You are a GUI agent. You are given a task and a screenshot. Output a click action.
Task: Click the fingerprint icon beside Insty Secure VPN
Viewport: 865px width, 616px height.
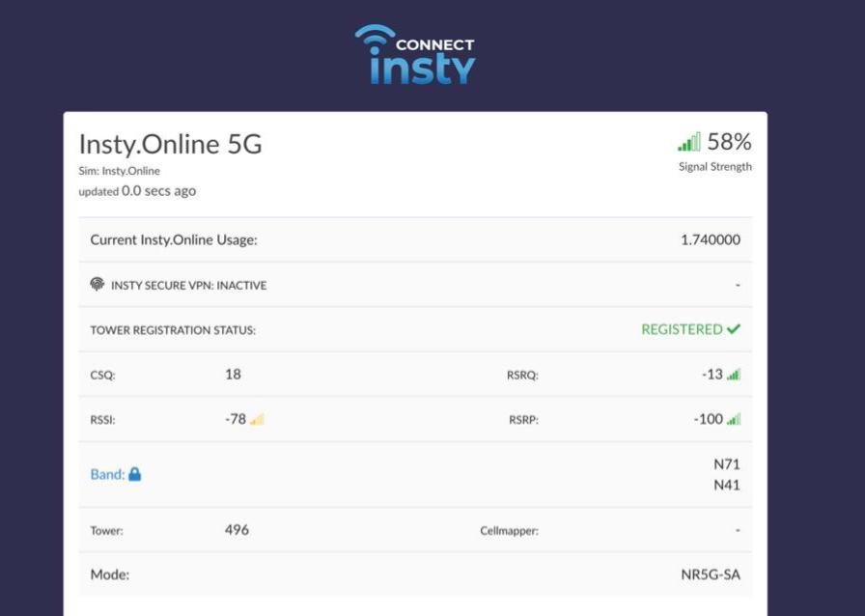(98, 285)
